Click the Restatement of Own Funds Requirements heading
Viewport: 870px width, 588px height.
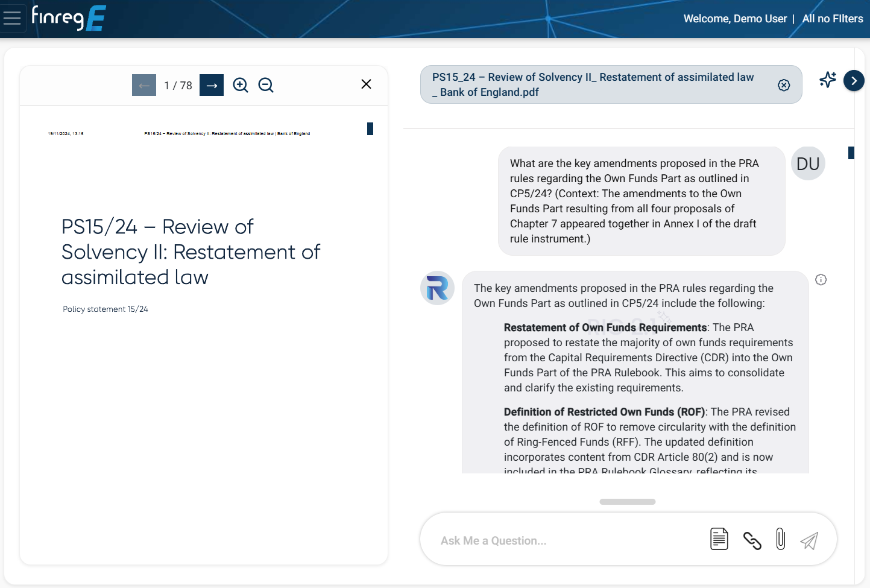(x=605, y=327)
